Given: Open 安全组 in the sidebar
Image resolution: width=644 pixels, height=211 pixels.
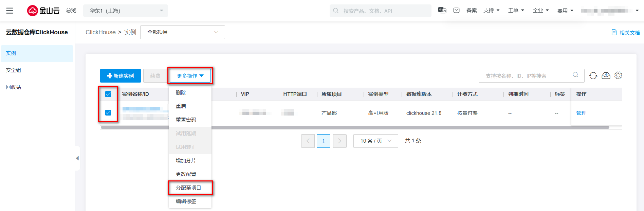Looking at the screenshot, I should coord(14,70).
